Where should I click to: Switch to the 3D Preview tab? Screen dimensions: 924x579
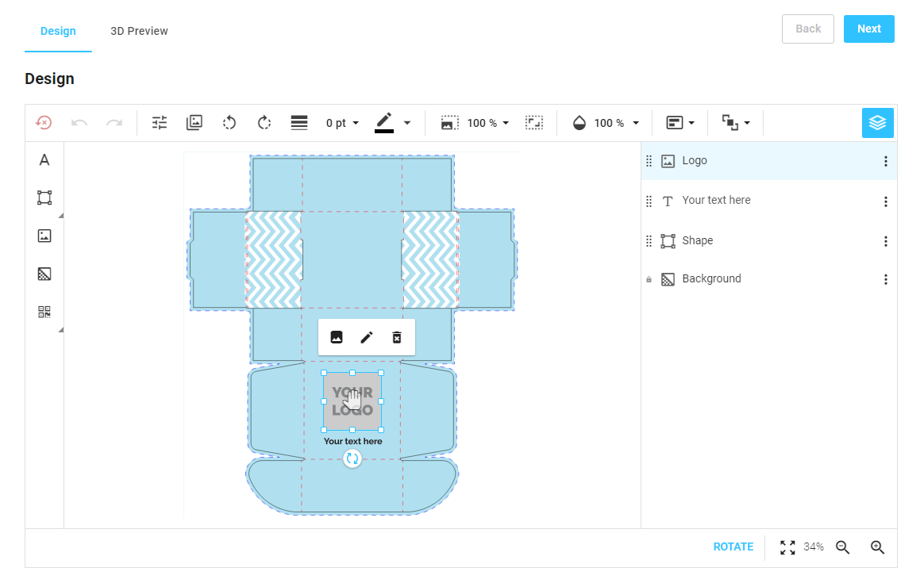click(139, 31)
